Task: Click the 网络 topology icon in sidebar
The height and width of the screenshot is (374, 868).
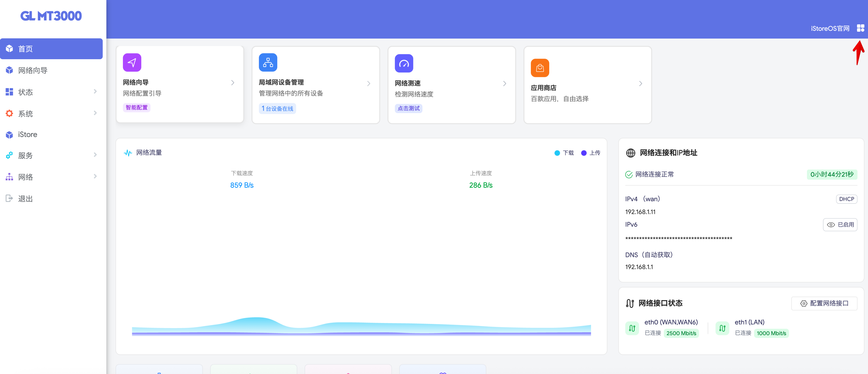Action: click(x=9, y=177)
